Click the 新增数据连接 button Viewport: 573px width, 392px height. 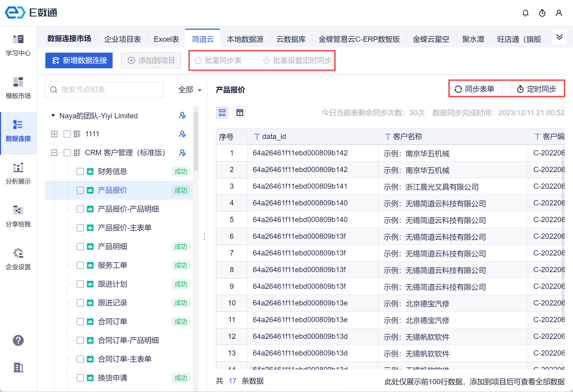[79, 60]
